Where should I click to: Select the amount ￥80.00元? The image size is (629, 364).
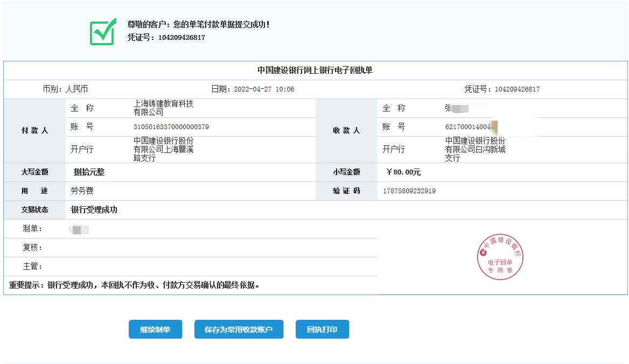pyautogui.click(x=403, y=172)
